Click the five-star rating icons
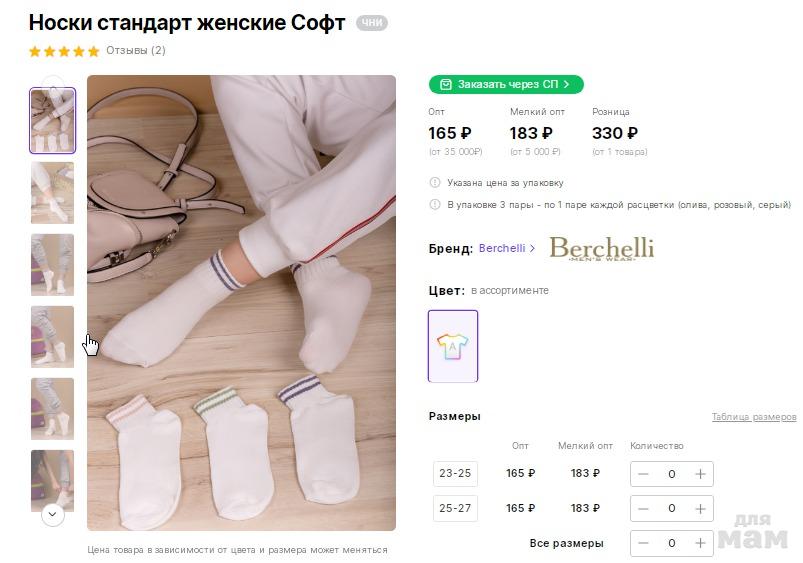803x563 pixels. point(64,51)
